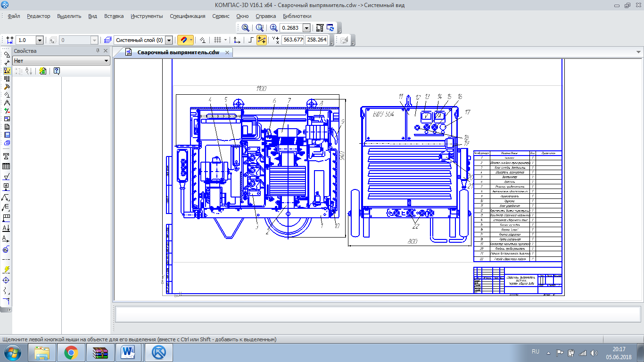The image size is (644, 362).
Task: Toggle the grid display button
Action: point(217,41)
